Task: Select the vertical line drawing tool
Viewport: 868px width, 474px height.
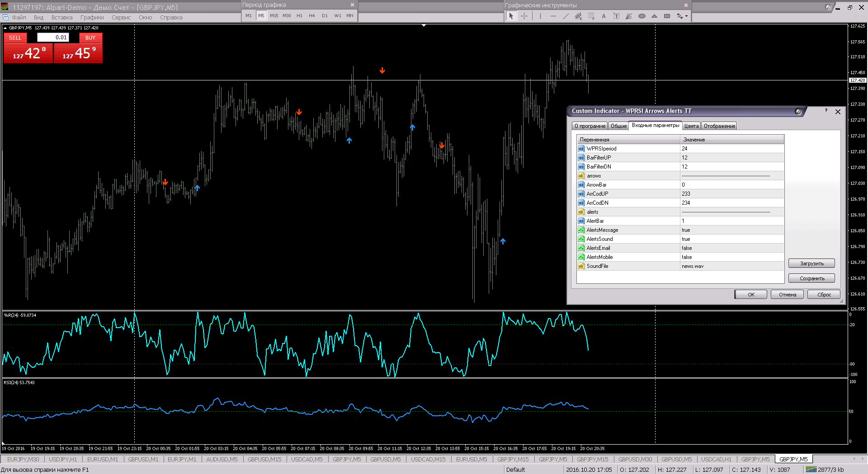Action: click(x=540, y=16)
